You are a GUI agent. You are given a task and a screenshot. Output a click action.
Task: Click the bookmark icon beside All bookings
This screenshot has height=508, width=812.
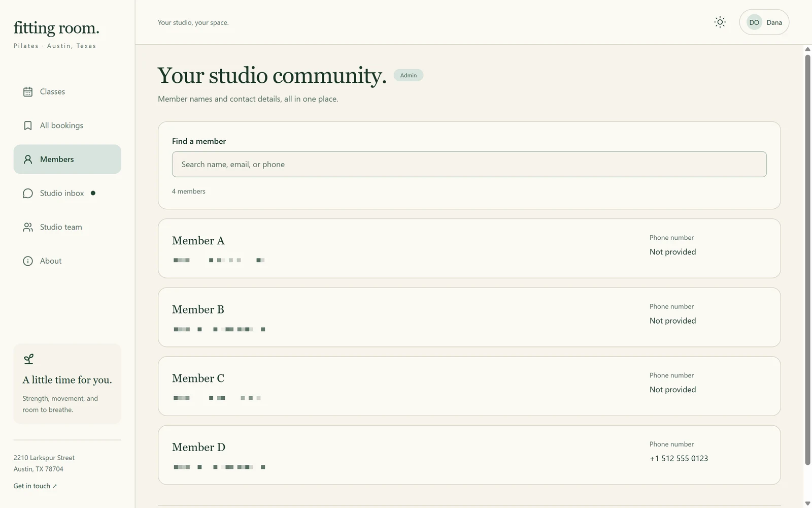point(28,125)
